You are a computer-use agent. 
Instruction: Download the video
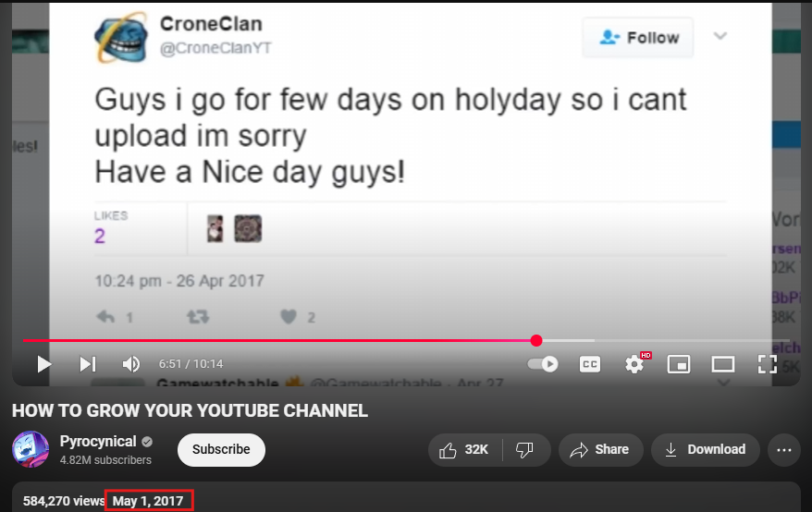coord(706,450)
